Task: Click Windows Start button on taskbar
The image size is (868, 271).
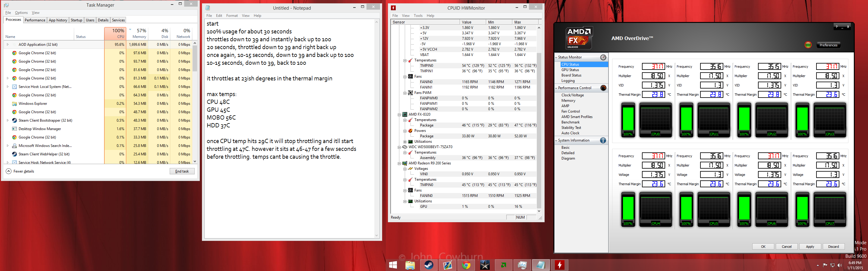Action: tap(393, 265)
